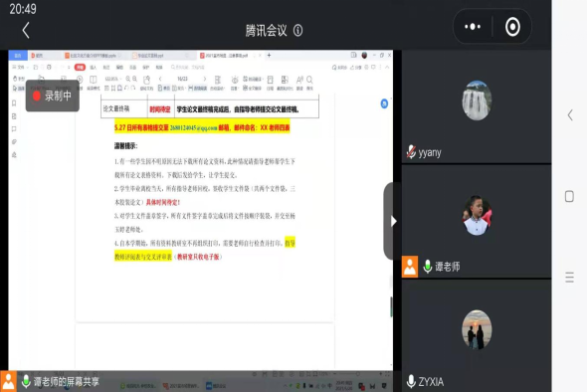Screen dimensions: 588x392
Task: Tap the red 录制中 recording indicator
Action: click(x=52, y=97)
